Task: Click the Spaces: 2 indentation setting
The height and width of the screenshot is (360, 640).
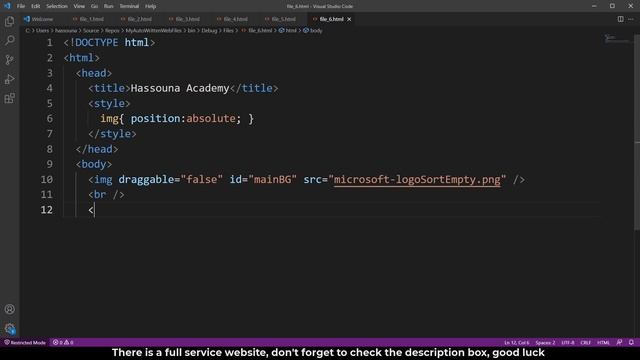Action: point(545,342)
